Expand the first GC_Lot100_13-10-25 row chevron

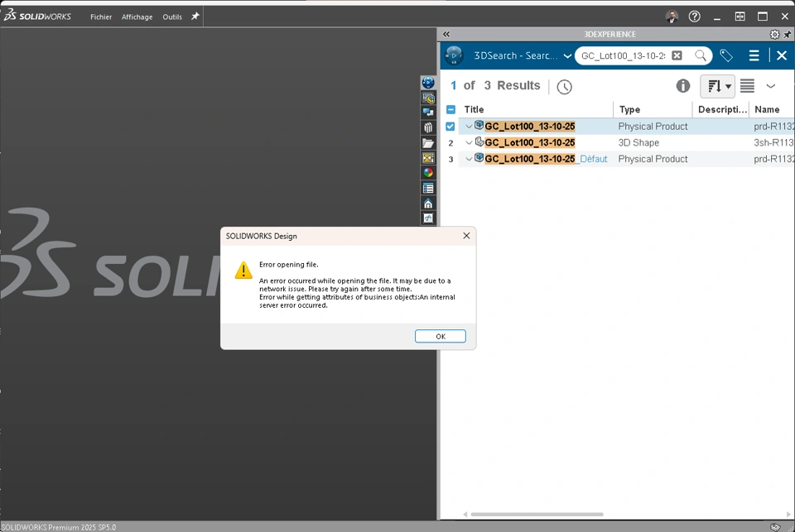coord(469,126)
